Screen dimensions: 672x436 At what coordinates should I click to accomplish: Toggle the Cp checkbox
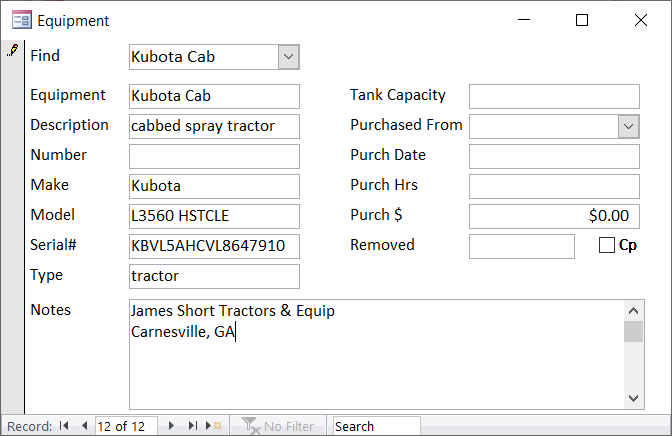[606, 245]
